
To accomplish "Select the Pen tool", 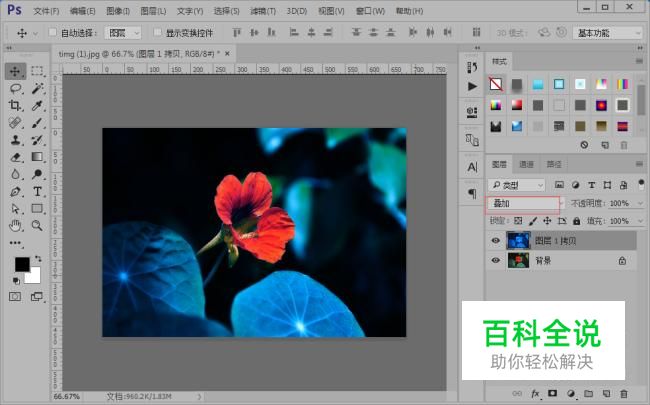I will coord(15,192).
